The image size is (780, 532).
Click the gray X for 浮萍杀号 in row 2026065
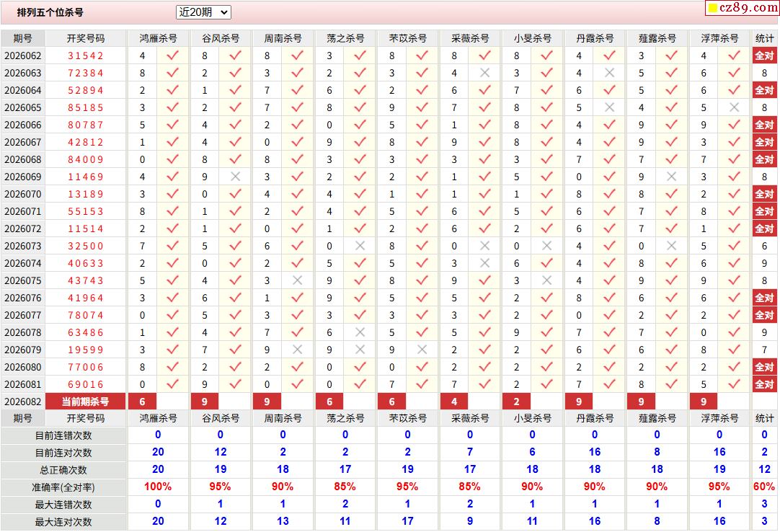coord(735,107)
